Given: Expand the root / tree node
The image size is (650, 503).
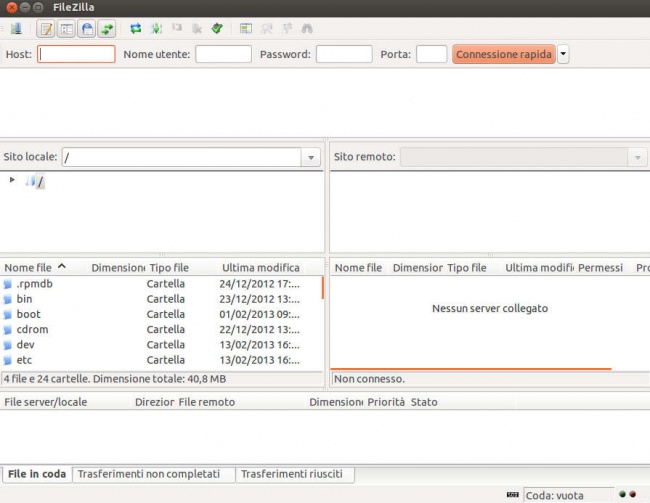Looking at the screenshot, I should pyautogui.click(x=12, y=180).
